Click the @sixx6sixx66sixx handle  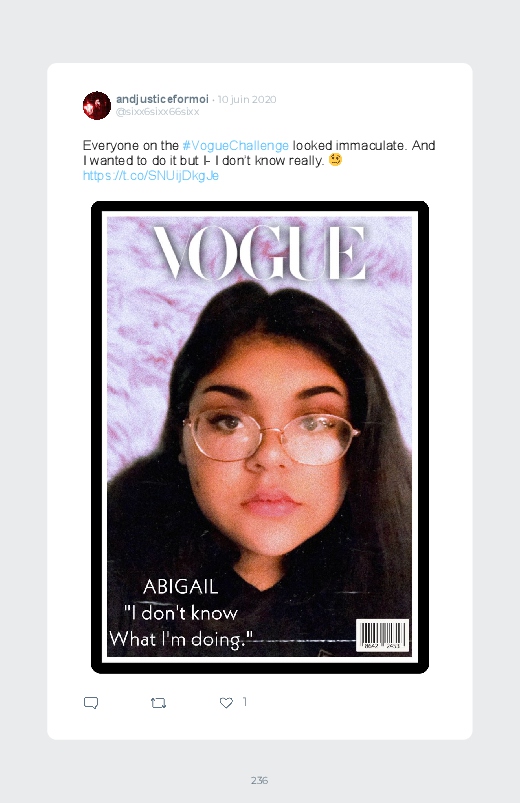click(158, 112)
